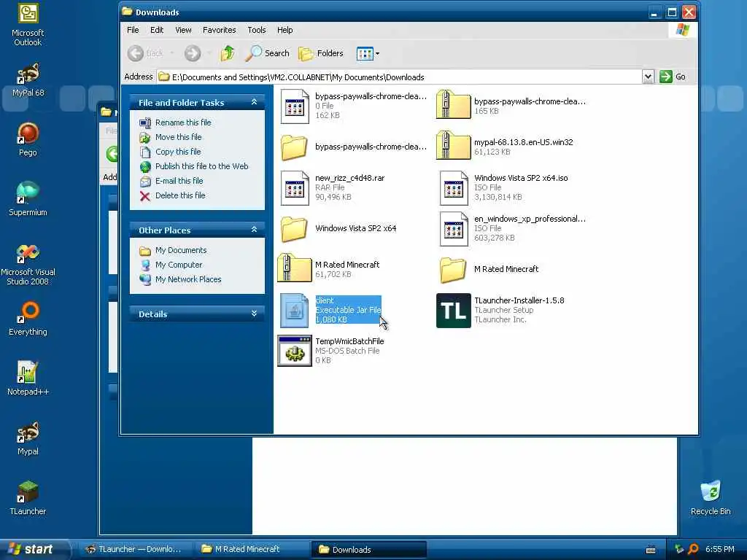This screenshot has width=747, height=560.
Task: Select the new_rizz_c4d48.rar file icon
Action: [295, 188]
